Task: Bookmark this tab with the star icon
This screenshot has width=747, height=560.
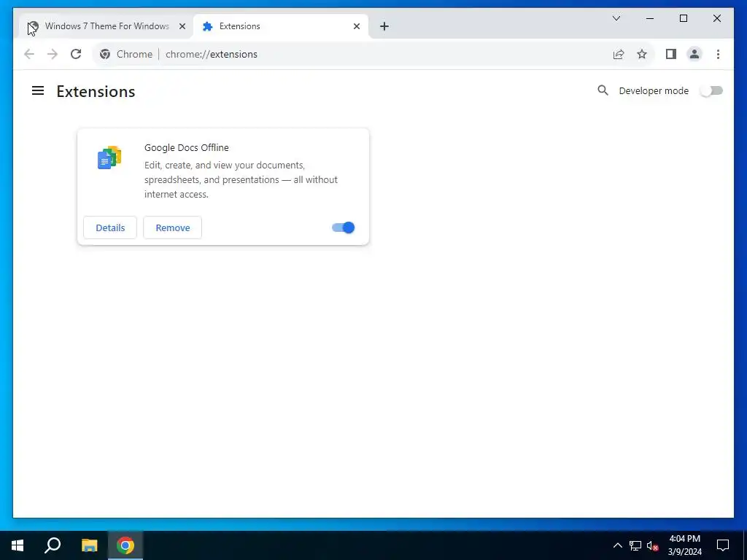Action: tap(642, 54)
